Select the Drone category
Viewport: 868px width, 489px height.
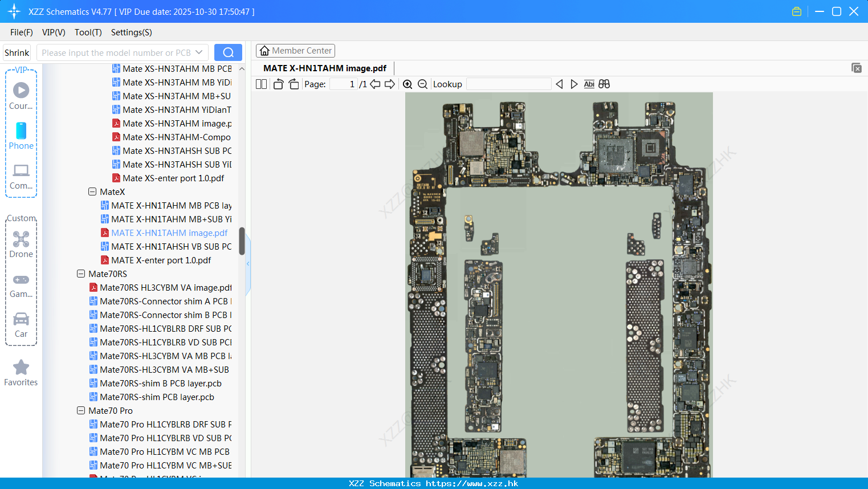[21, 244]
